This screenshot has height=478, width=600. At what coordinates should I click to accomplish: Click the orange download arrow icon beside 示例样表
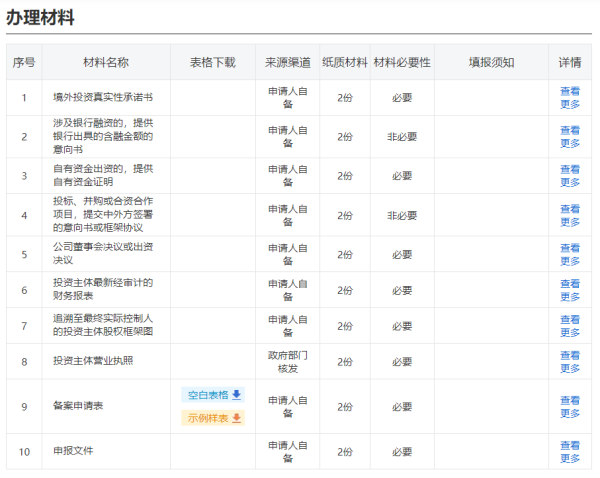pos(236,418)
